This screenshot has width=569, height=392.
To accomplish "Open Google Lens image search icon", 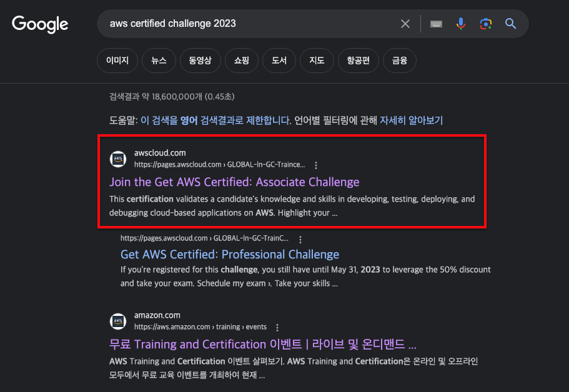I will tap(485, 24).
